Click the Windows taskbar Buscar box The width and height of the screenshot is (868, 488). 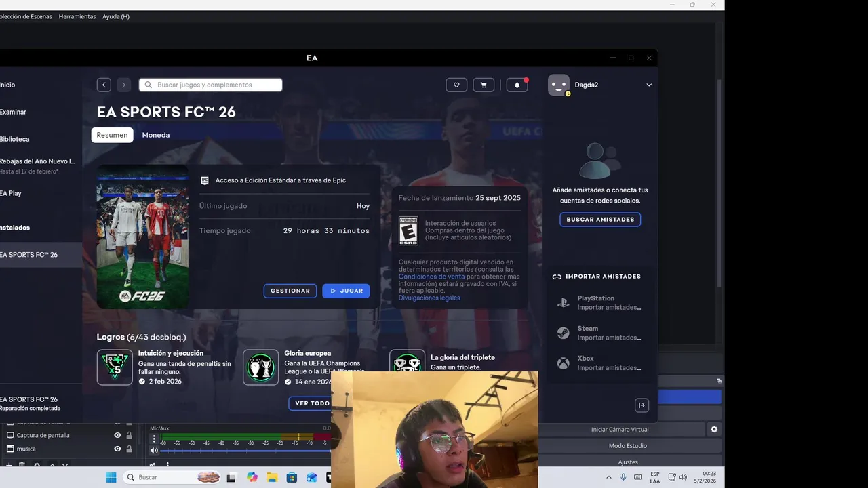click(172, 477)
